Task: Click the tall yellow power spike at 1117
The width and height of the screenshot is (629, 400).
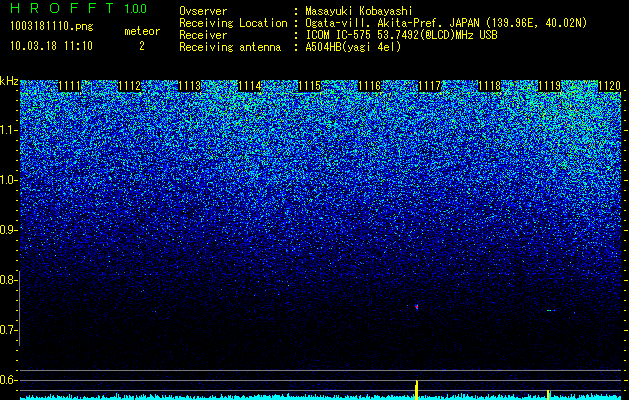Action: (416, 390)
